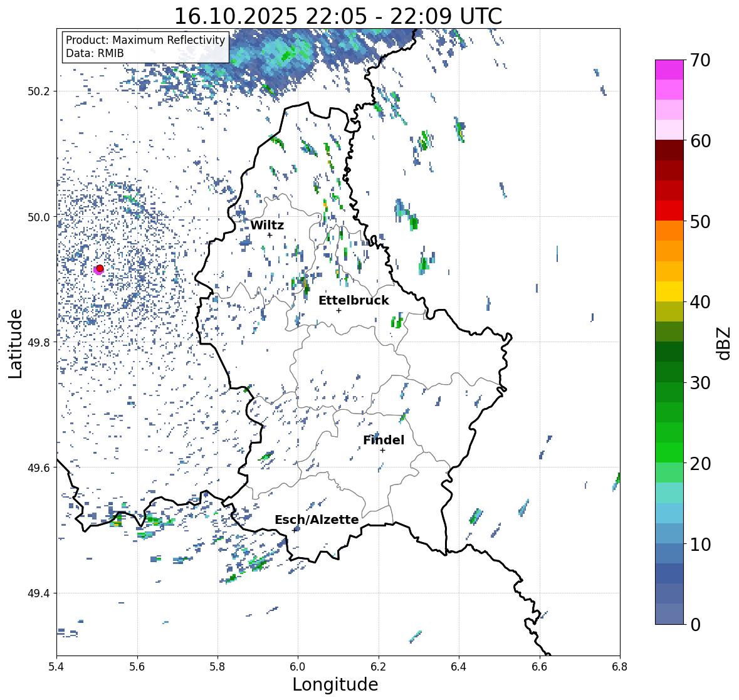Click the colorbar tick label 70
The image size is (739, 700).
(700, 60)
